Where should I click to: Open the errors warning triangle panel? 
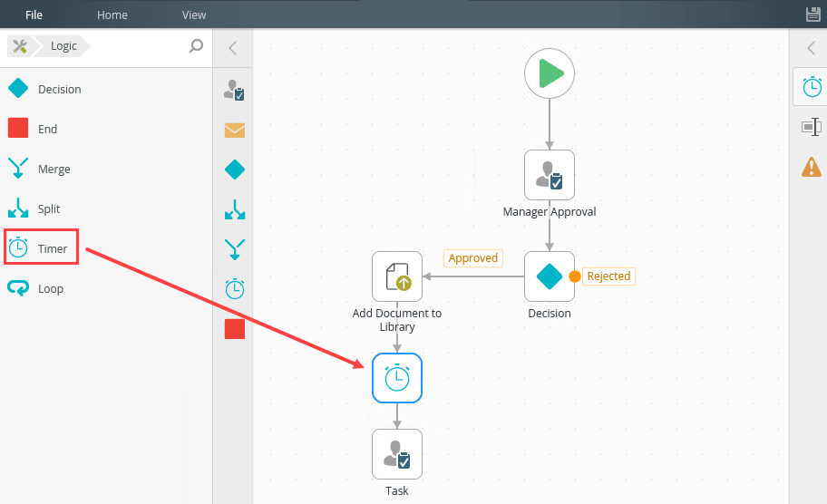[812, 167]
